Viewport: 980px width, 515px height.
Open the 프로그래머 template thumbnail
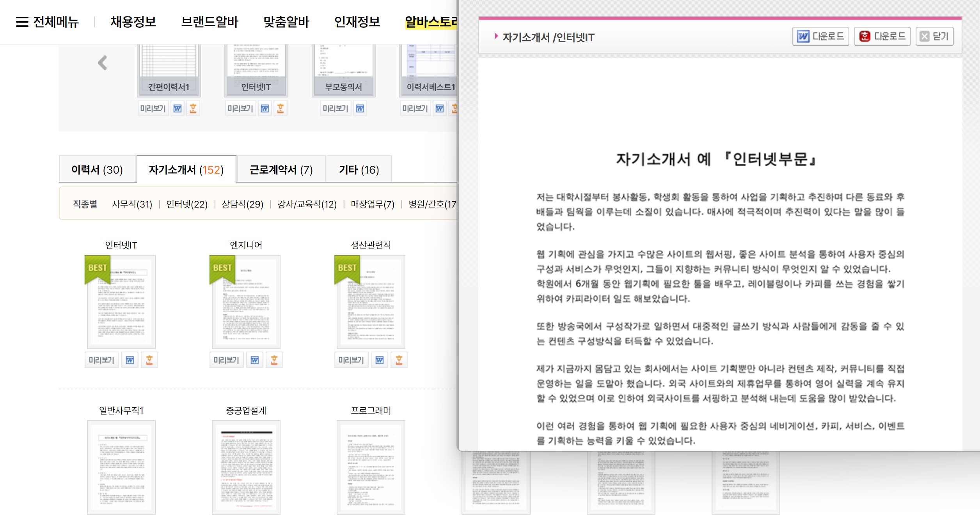371,467
